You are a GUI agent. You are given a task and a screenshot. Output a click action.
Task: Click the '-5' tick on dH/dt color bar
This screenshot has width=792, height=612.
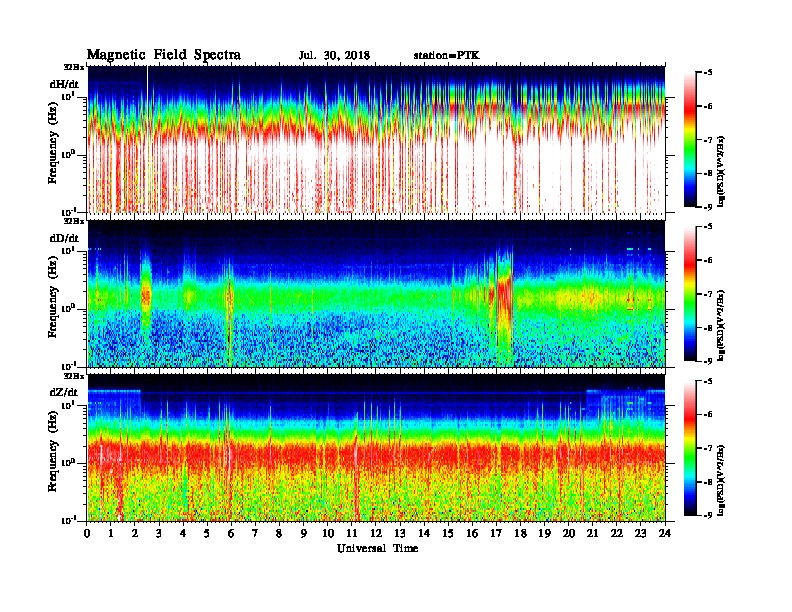coord(707,73)
